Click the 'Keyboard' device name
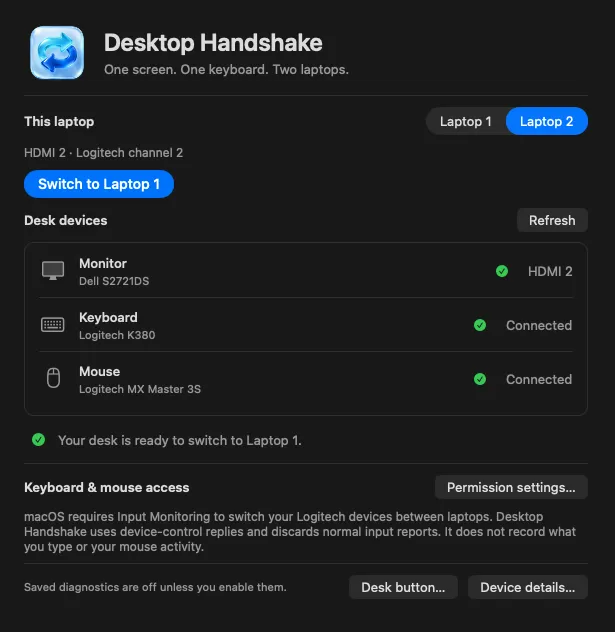The width and height of the screenshot is (615, 632). pyautogui.click(x=108, y=317)
